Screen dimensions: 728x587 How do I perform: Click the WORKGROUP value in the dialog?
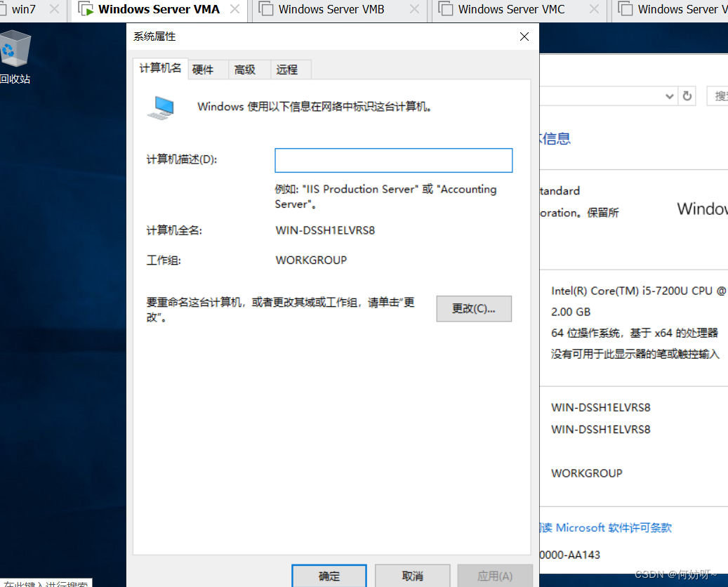[x=311, y=260]
